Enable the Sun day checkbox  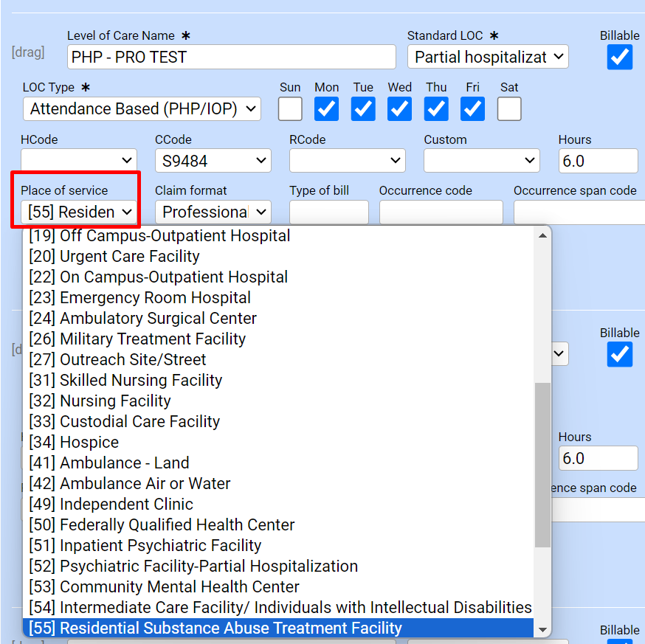(x=290, y=108)
